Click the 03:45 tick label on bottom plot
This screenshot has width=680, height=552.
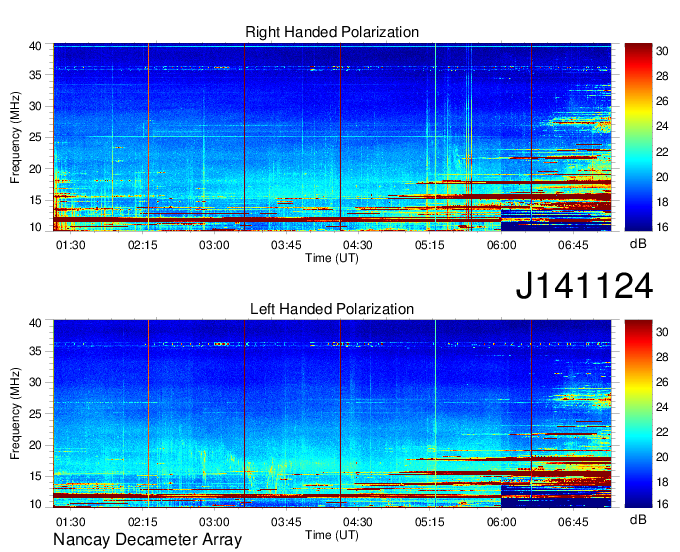coord(286,522)
